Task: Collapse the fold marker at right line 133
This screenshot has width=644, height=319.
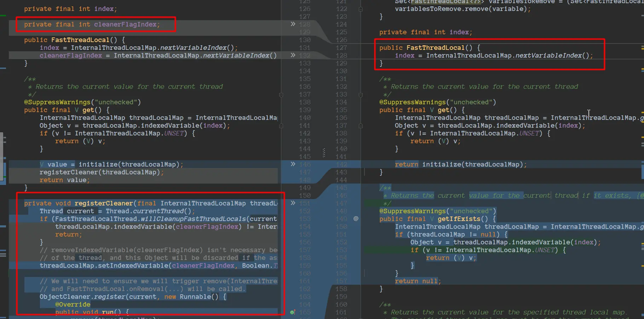Action: point(361,95)
